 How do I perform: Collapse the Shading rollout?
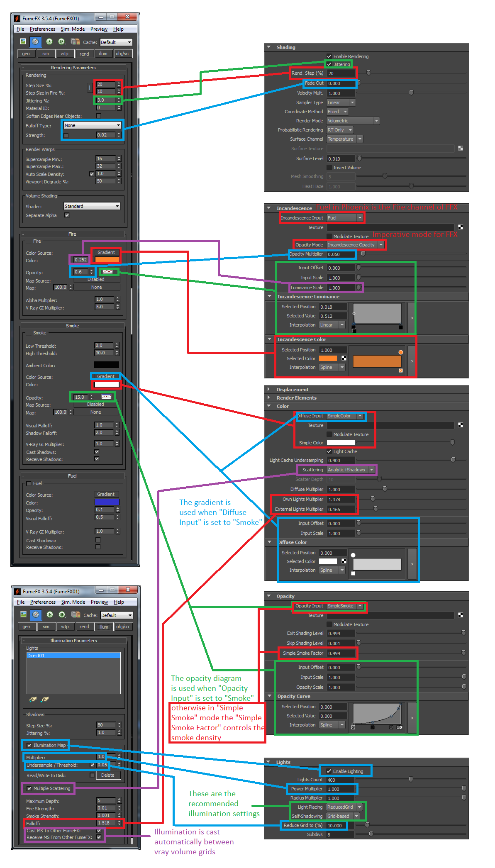tap(269, 47)
